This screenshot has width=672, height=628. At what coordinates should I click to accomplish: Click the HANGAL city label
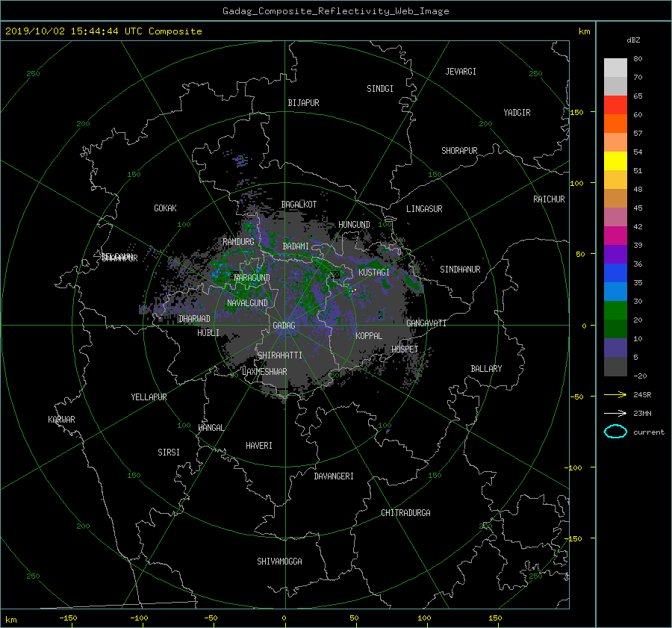pos(211,428)
